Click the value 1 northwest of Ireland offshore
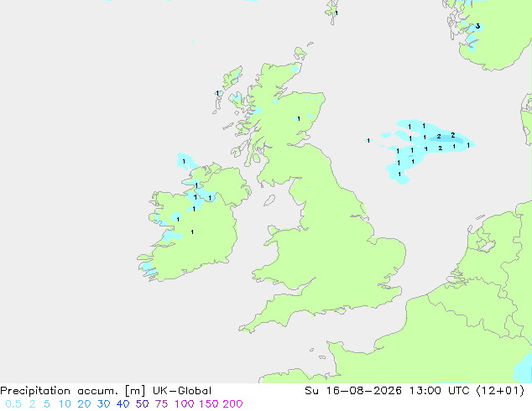The image size is (532, 411). tap(184, 161)
